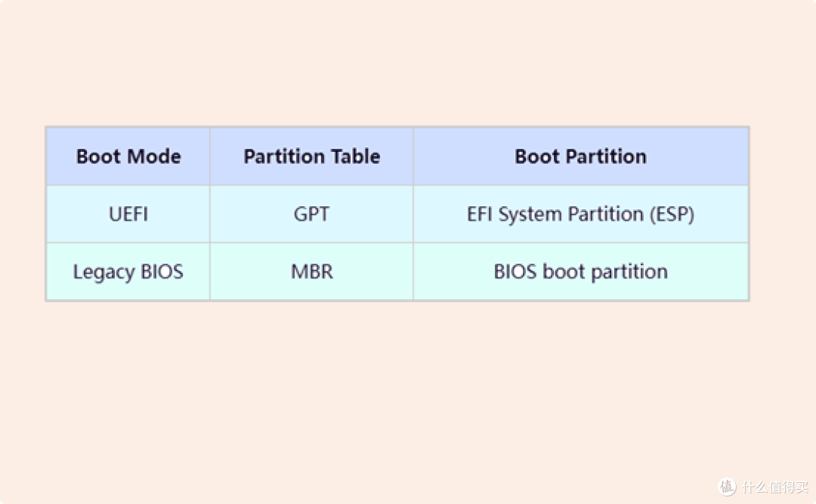
Task: Select the Partition Table header cell
Action: tap(312, 156)
